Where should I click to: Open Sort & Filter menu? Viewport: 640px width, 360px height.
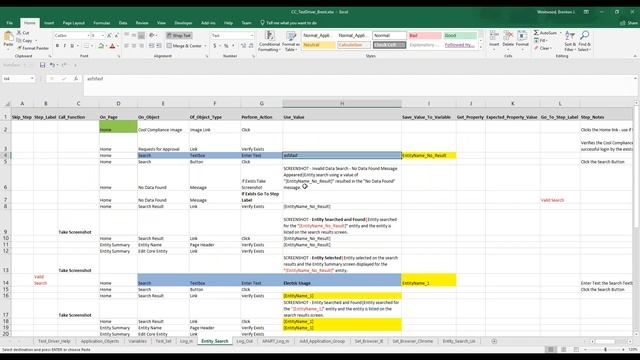(x=570, y=41)
